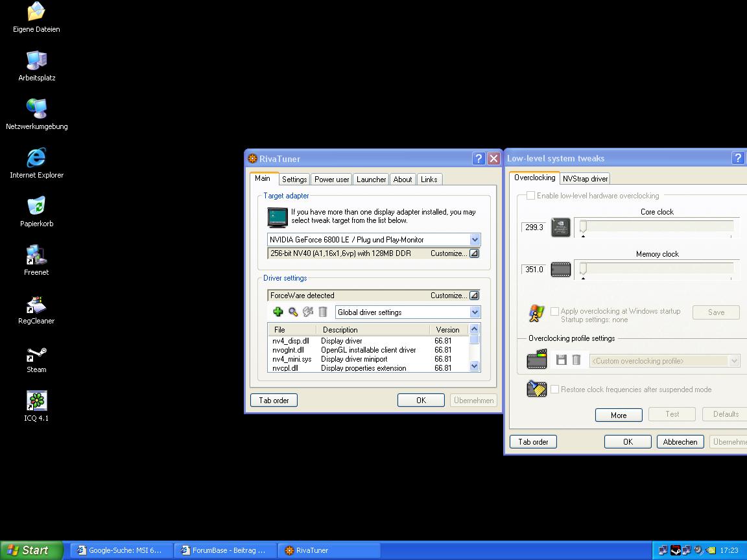Click Übernehmen in the RivaTuner window

473,401
